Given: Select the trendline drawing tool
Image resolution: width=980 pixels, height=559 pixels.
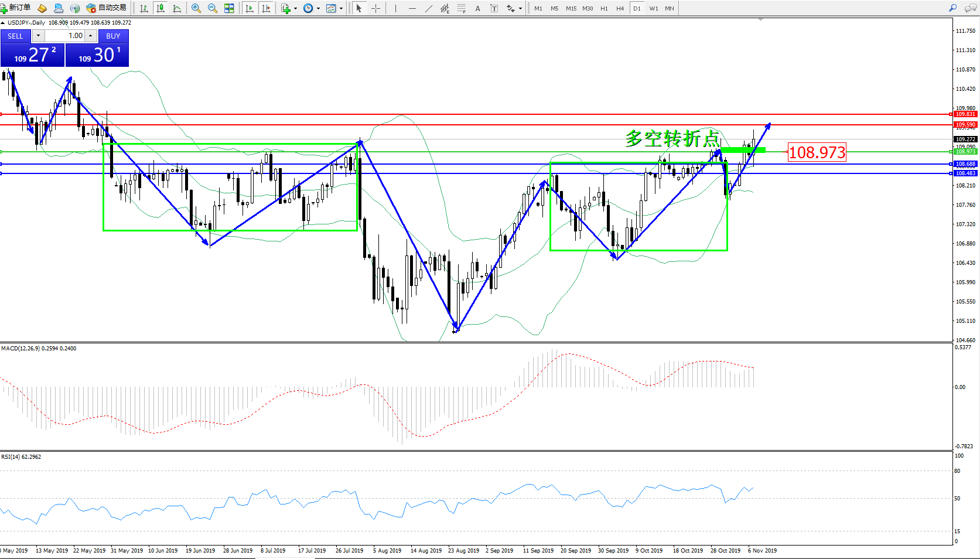Looking at the screenshot, I should [x=429, y=8].
